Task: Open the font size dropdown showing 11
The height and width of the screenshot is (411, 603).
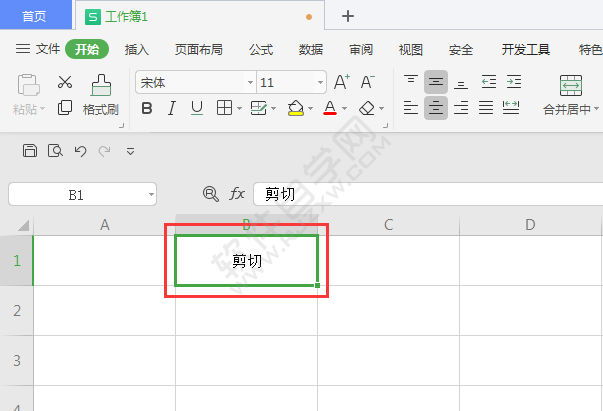Action: click(319, 83)
